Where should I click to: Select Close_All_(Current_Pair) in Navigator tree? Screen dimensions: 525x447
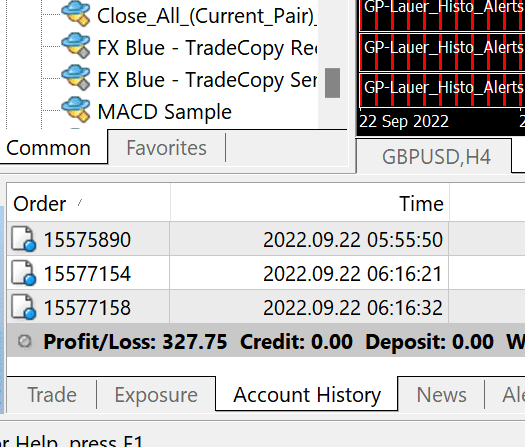point(207,16)
